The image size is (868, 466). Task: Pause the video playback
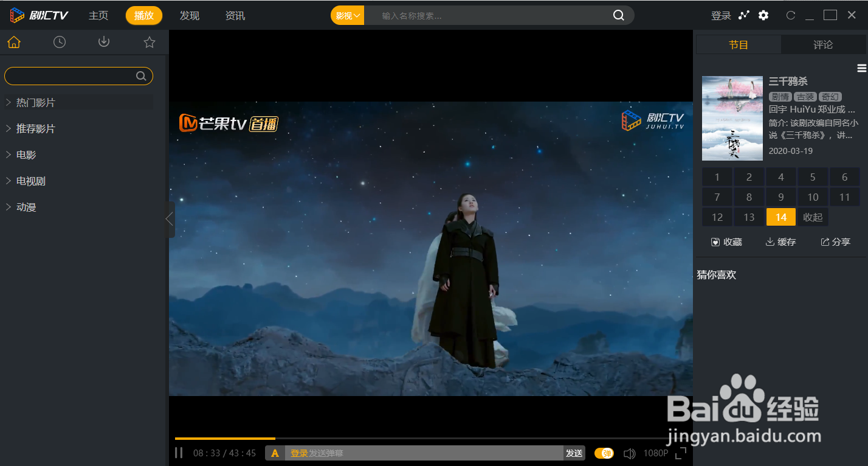point(179,453)
